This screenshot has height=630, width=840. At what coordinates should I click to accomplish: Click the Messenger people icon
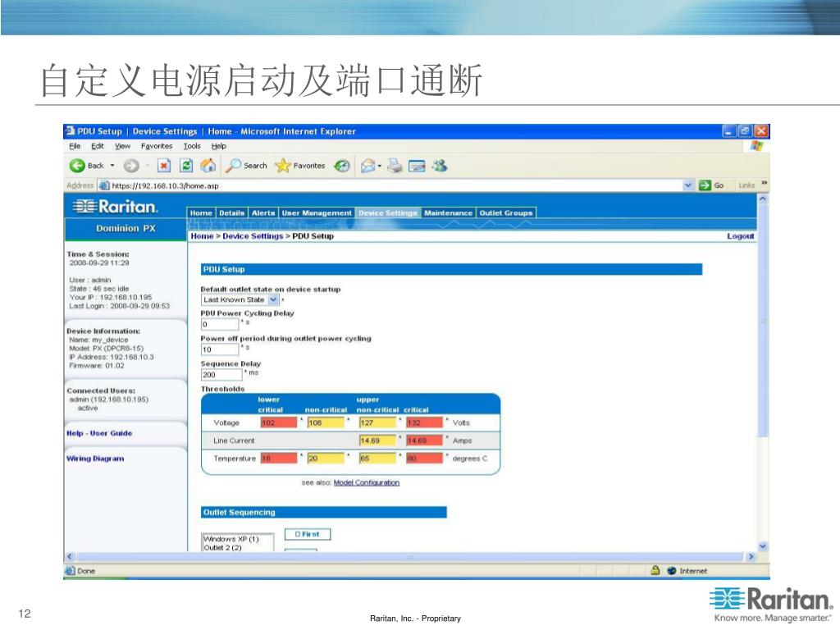[x=440, y=166]
